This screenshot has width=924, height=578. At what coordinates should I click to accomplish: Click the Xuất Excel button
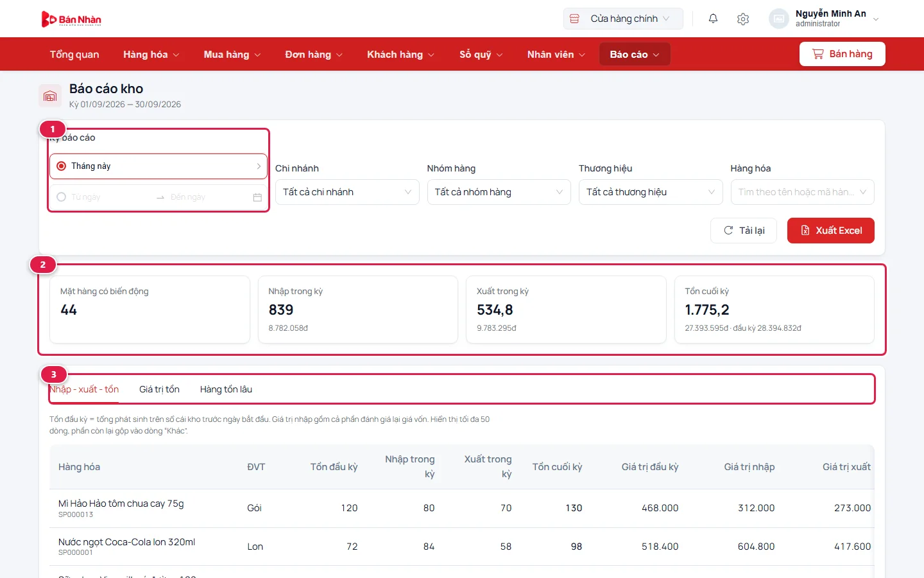pos(830,231)
